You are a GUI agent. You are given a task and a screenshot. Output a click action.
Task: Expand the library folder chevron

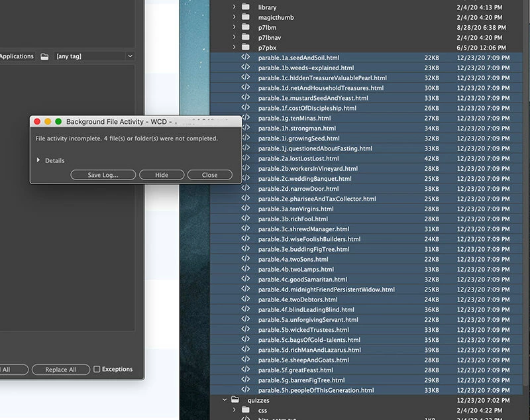(234, 7)
